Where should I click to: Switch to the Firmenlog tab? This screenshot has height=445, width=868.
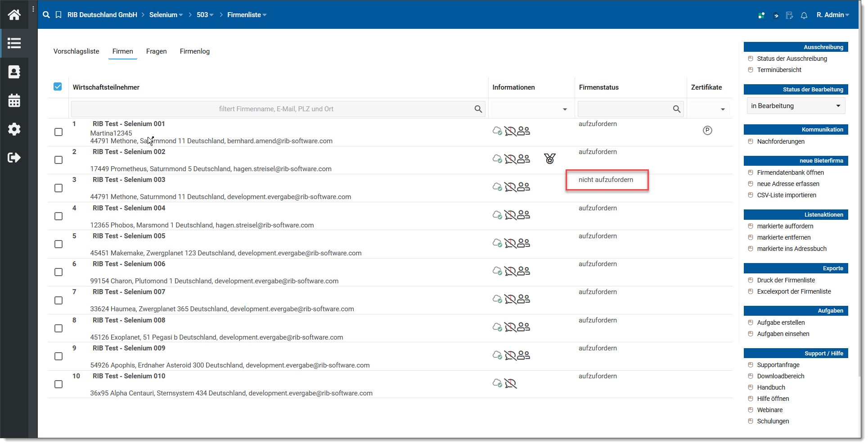pyautogui.click(x=195, y=51)
